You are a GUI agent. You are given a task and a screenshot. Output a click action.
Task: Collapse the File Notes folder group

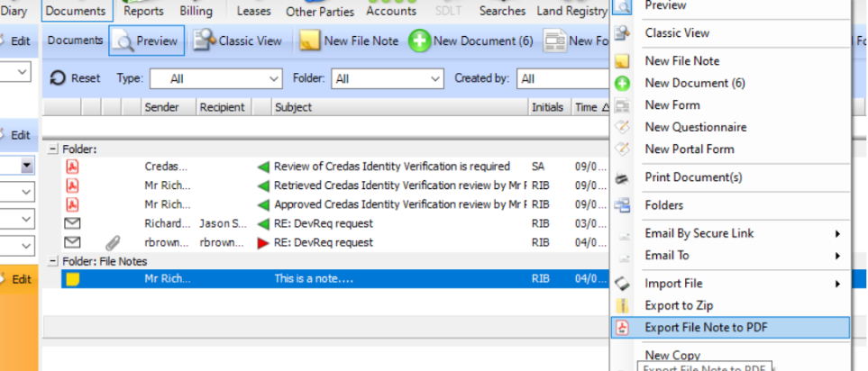pos(53,261)
